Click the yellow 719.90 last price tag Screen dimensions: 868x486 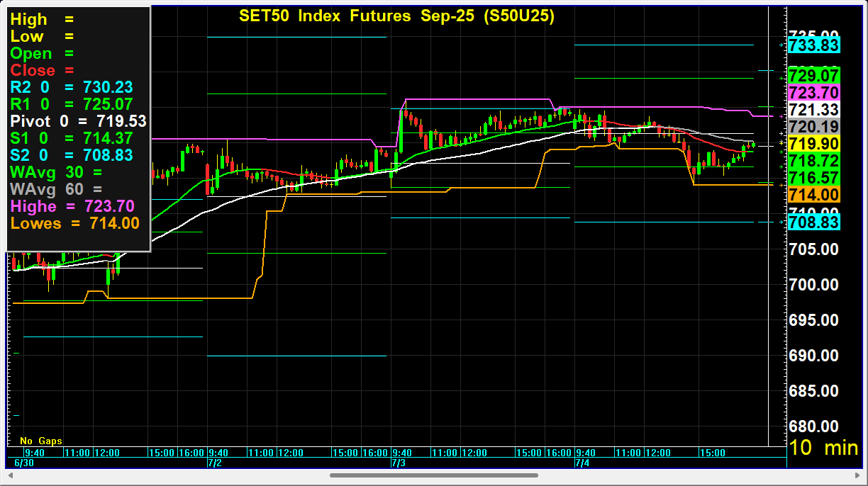[x=814, y=144]
